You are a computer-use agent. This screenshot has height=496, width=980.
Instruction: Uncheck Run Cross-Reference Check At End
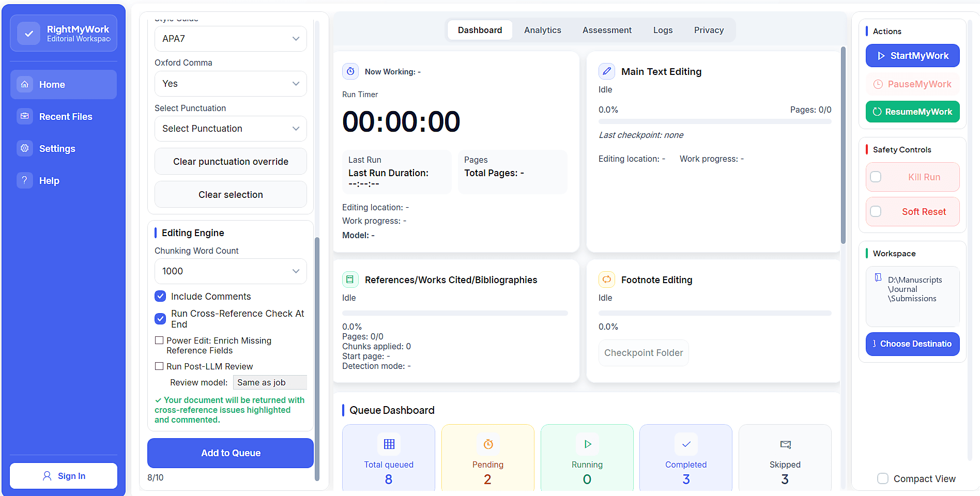[160, 319]
